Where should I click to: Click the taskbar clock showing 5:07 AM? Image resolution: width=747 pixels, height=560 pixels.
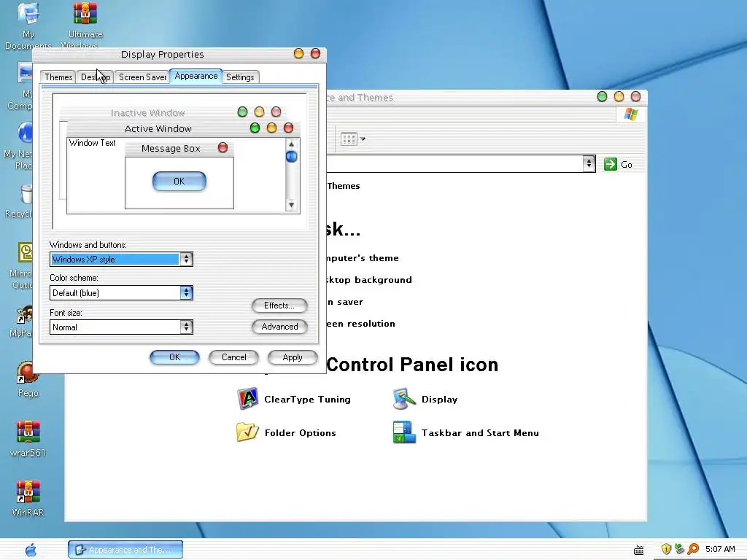pos(720,549)
